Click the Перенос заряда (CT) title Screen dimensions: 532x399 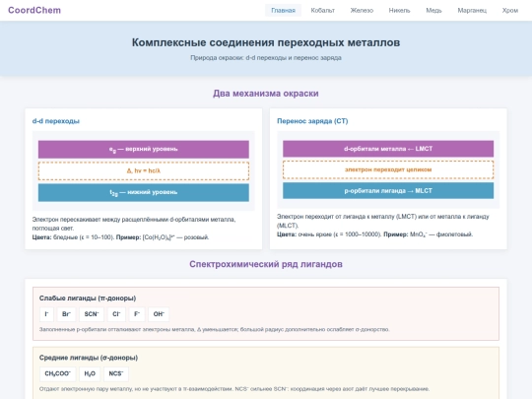(312, 121)
